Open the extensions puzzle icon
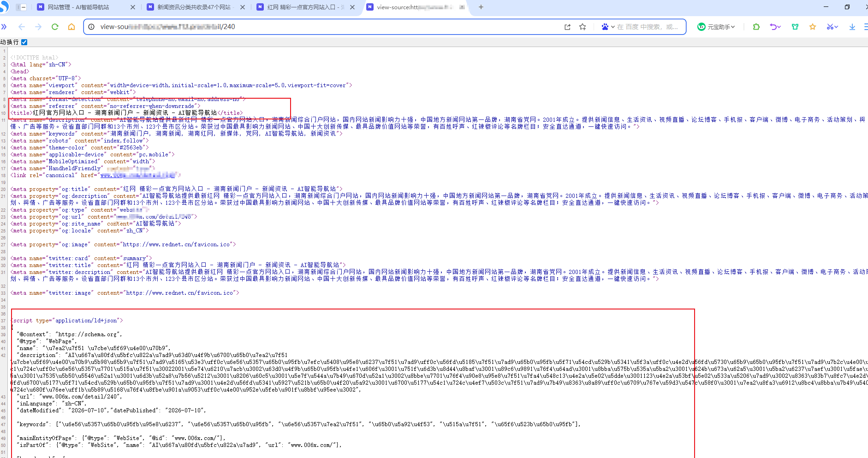The image size is (868, 458). click(x=756, y=27)
